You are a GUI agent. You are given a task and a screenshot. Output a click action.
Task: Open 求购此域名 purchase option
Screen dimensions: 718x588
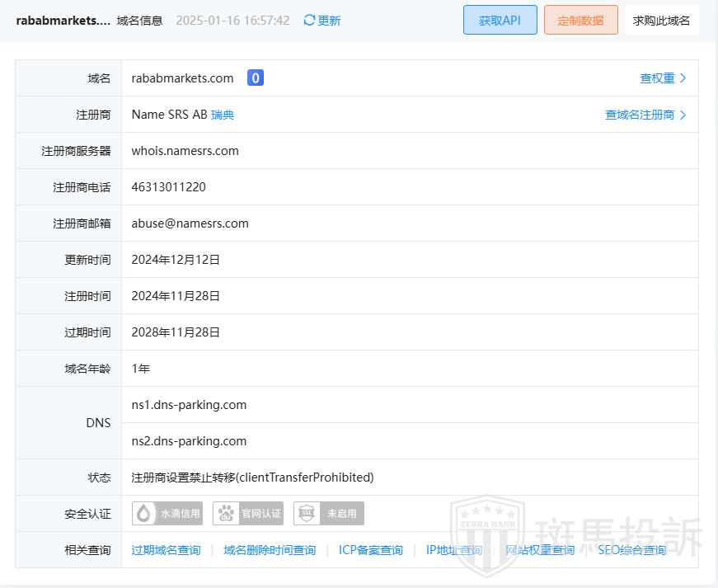[661, 21]
